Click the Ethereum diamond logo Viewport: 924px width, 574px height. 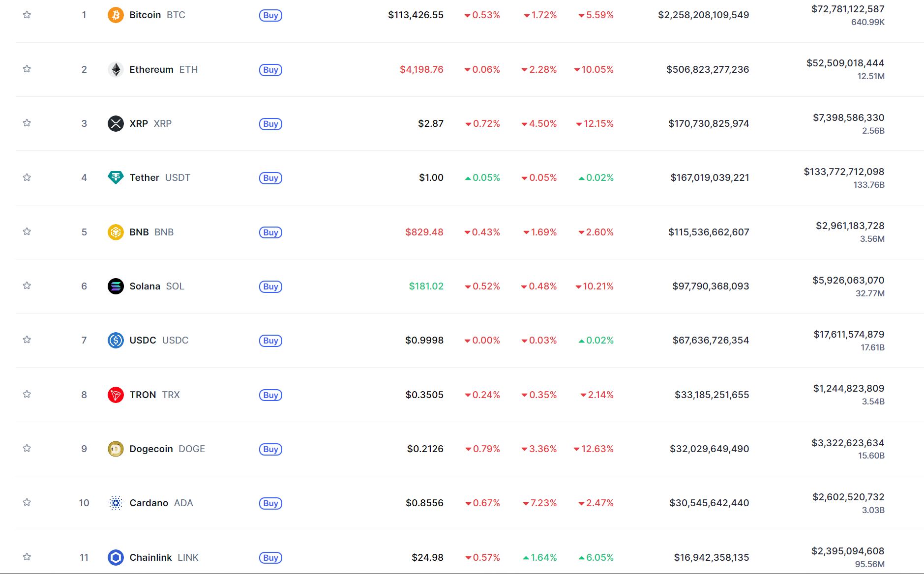tap(116, 69)
